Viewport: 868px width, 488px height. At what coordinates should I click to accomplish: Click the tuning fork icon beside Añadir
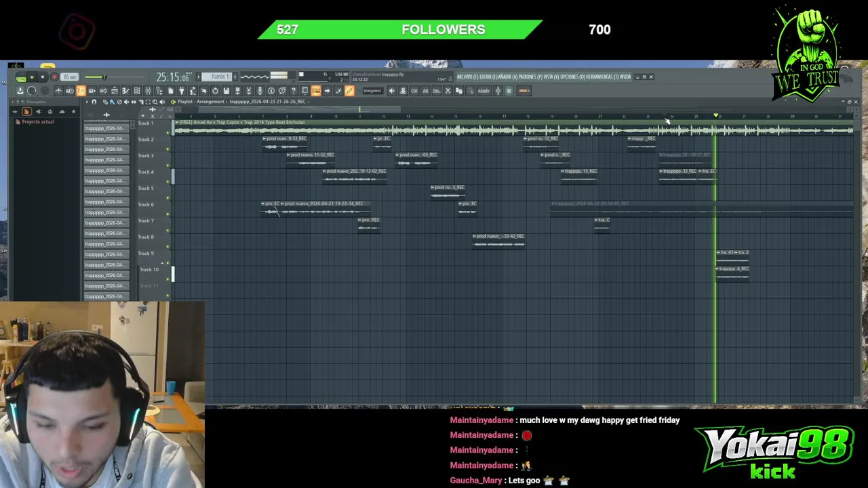pos(498,91)
